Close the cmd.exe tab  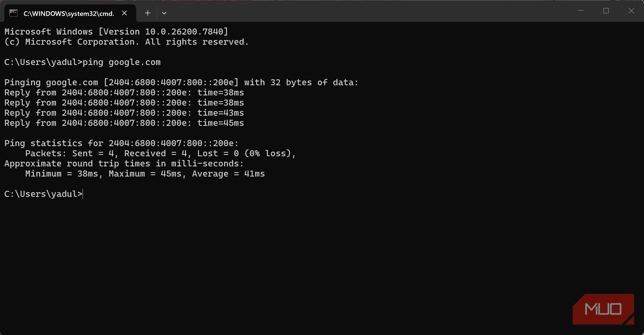[x=124, y=13]
